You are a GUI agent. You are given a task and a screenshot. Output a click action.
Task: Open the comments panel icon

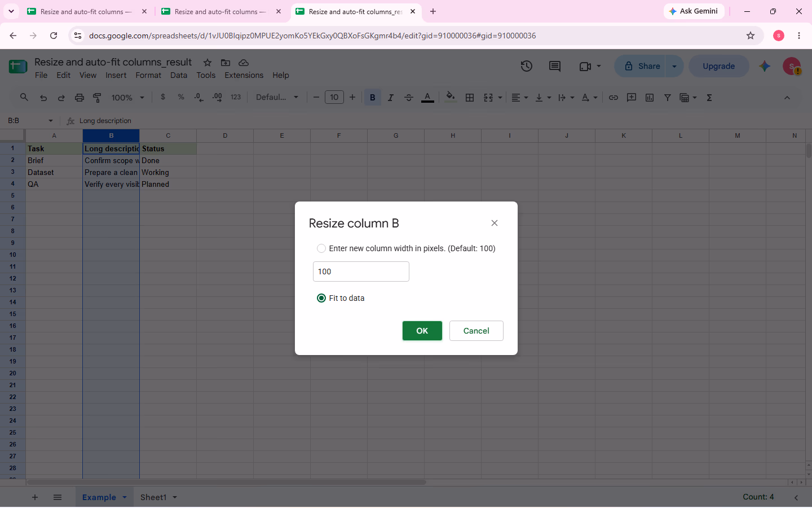(x=555, y=66)
